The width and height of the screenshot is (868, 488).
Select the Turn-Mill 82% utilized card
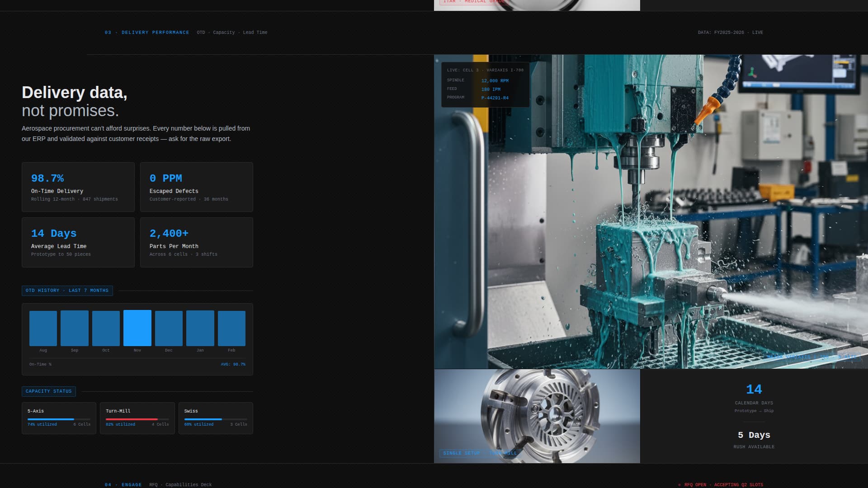(137, 418)
